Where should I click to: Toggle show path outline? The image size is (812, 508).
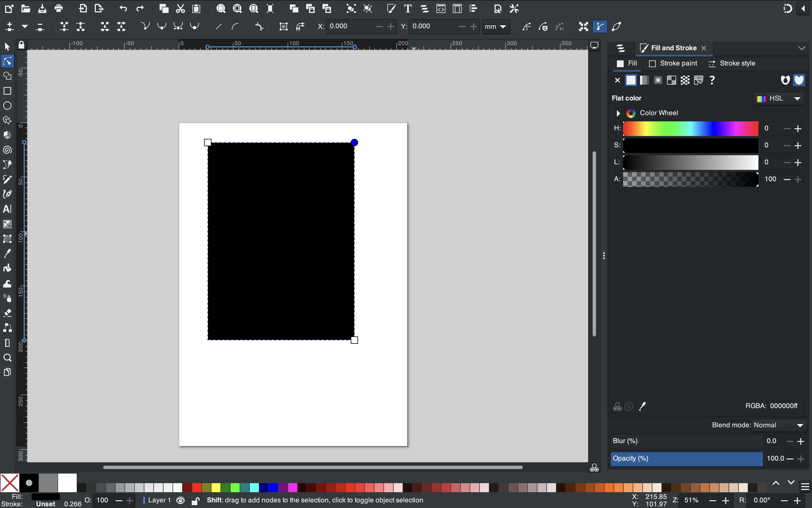(617, 27)
